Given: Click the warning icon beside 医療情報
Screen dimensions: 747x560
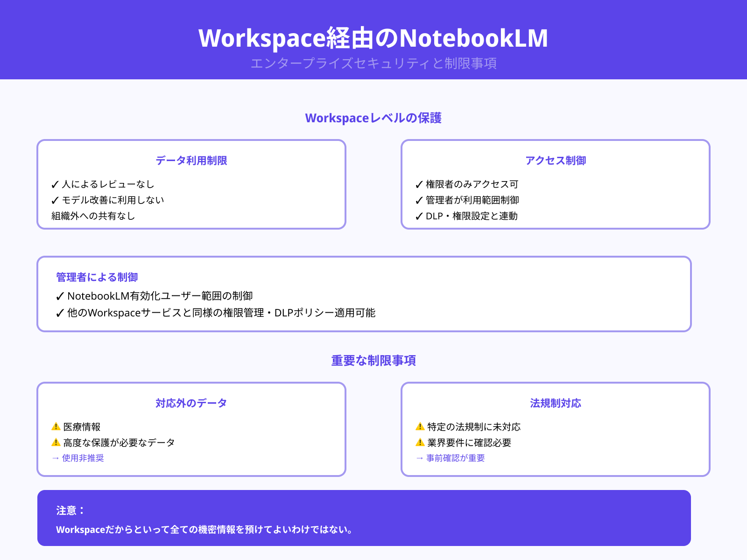Looking at the screenshot, I should tap(56, 426).
